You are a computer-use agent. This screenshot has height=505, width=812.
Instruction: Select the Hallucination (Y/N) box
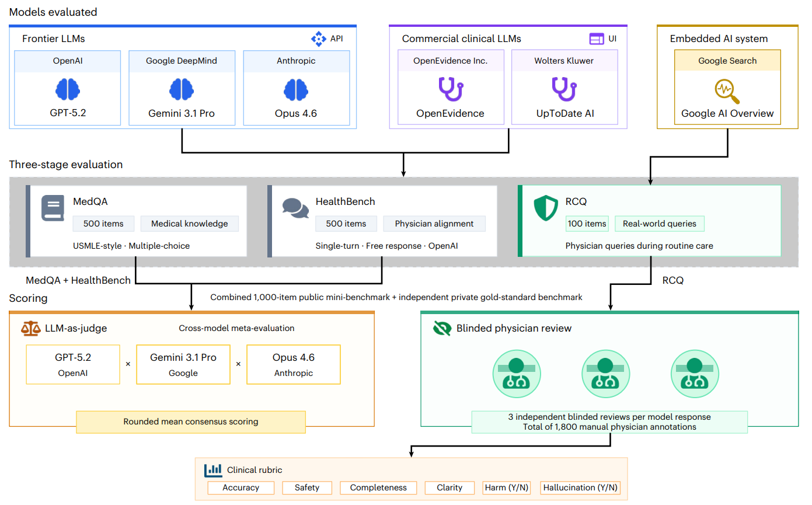click(x=581, y=487)
